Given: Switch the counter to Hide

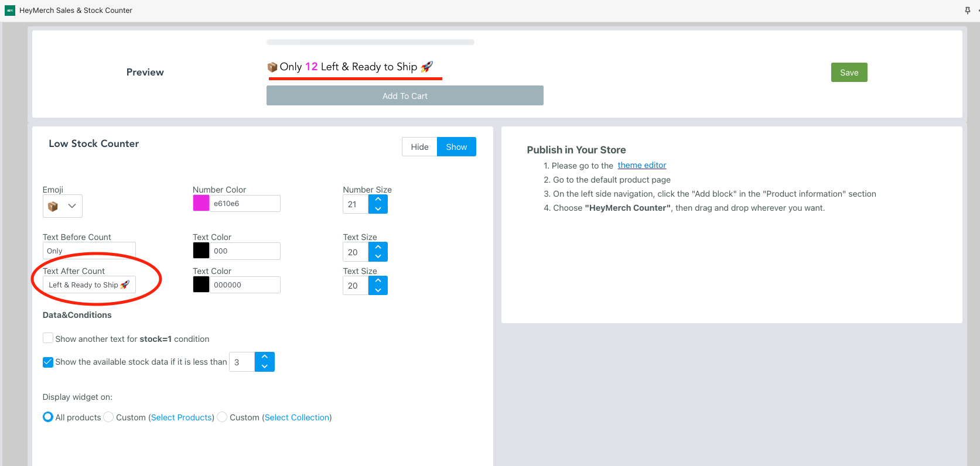Looking at the screenshot, I should (x=419, y=147).
